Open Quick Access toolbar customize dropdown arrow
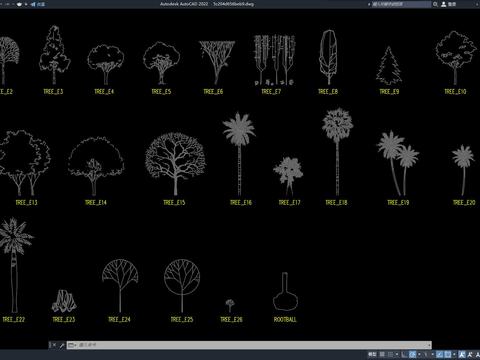This screenshot has height=360, width=480. click(x=26, y=4)
